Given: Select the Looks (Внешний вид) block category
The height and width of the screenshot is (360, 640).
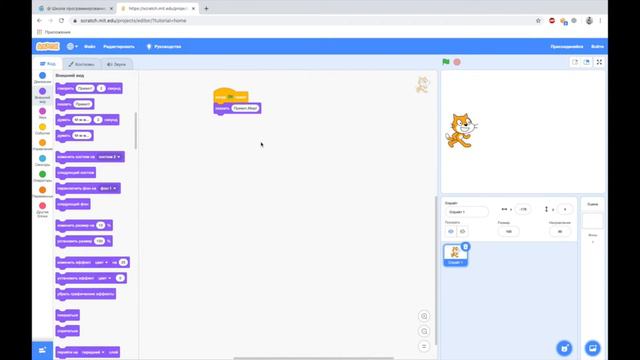Looking at the screenshot, I should [42, 95].
